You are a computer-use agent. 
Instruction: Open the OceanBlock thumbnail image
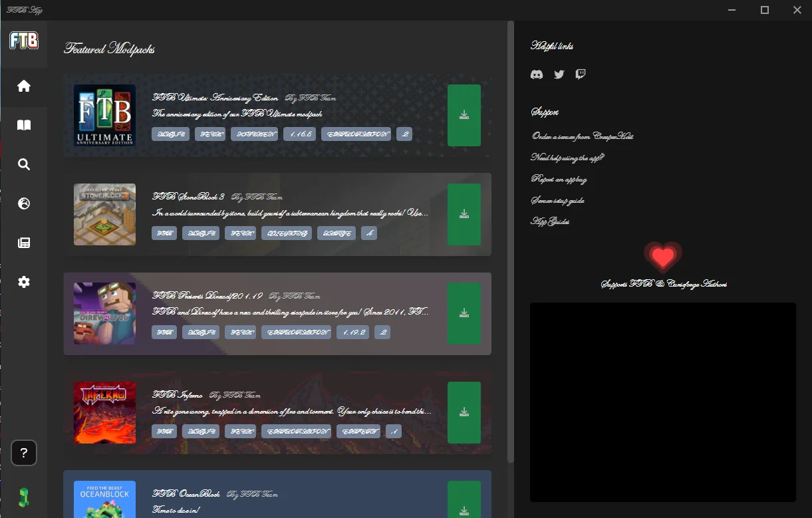tap(104, 499)
